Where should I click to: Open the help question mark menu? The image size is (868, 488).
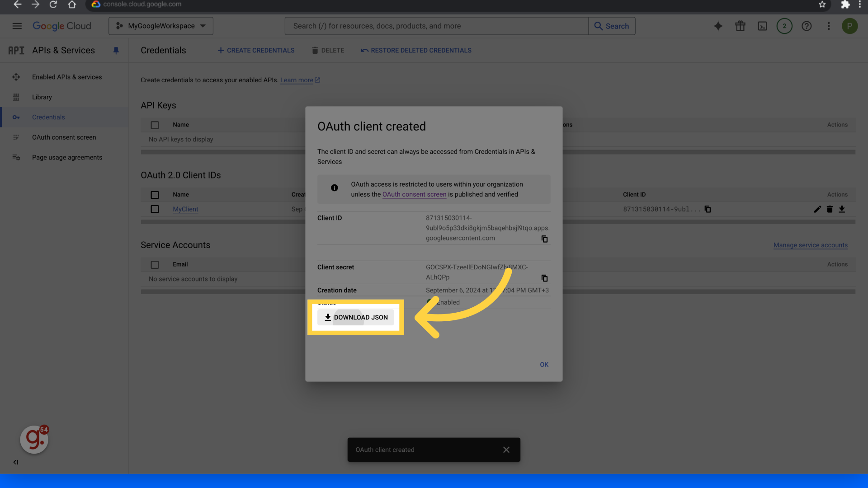coord(807,26)
